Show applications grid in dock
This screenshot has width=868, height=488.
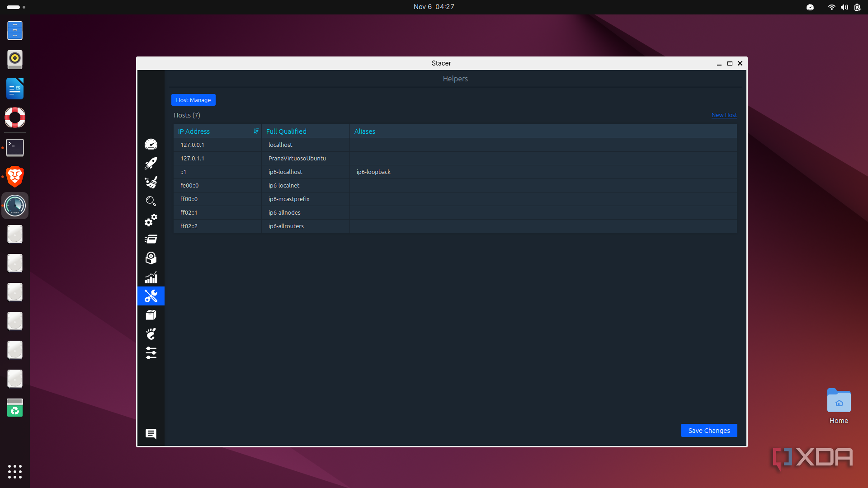15,471
